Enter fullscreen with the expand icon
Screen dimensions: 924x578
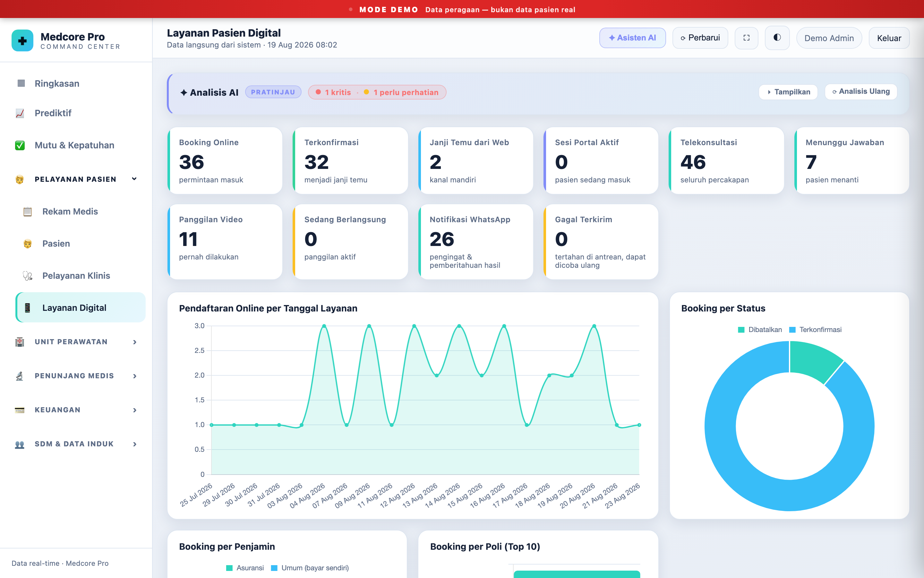[746, 38]
